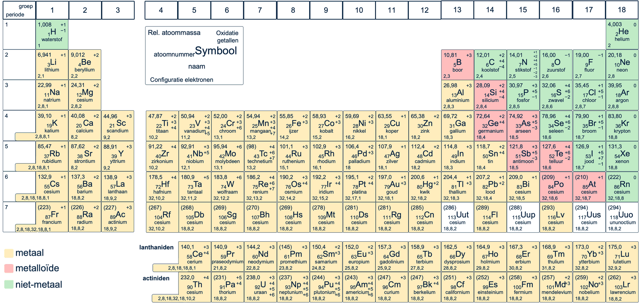Select the group 13 column header

coord(458,10)
